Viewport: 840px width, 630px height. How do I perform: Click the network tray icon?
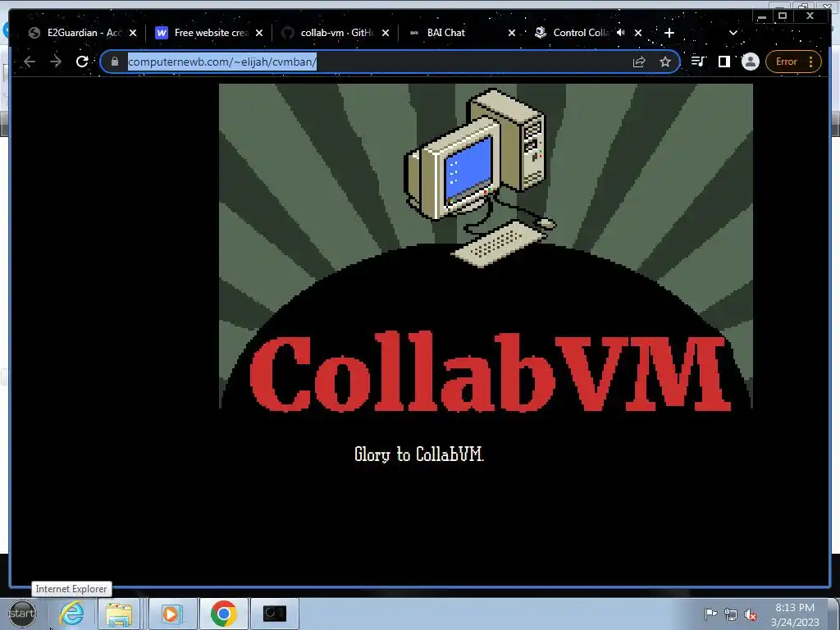click(x=730, y=614)
